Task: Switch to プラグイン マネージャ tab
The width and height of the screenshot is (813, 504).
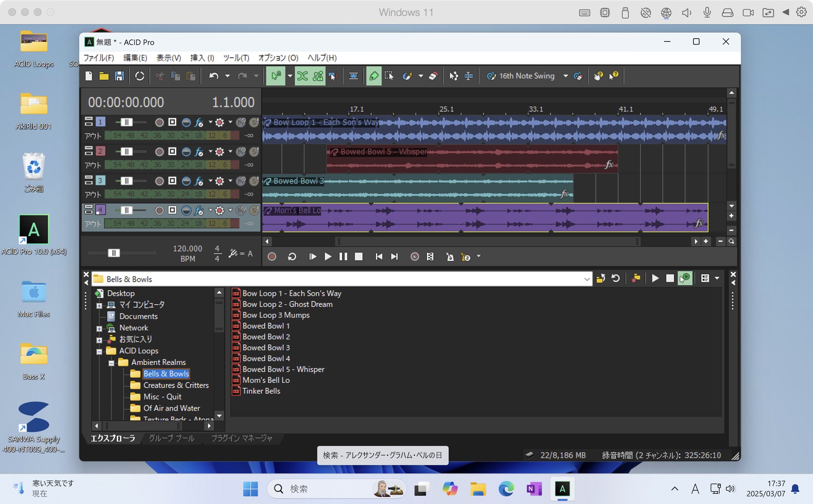Action: tap(241, 438)
